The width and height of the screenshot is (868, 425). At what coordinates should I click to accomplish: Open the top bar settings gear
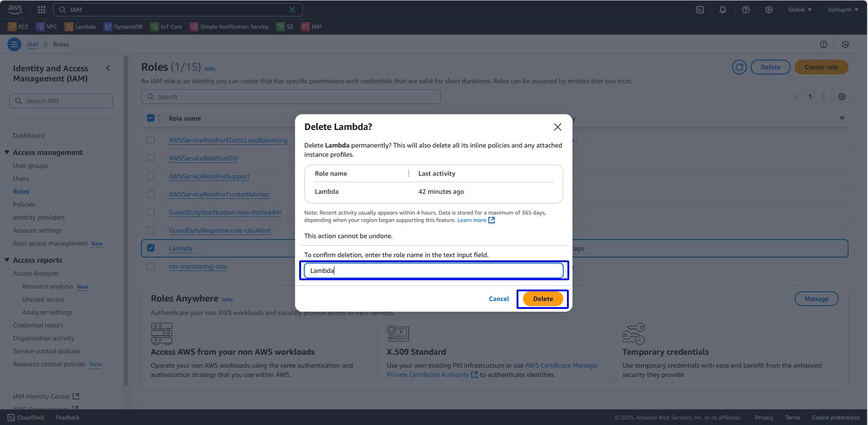pyautogui.click(x=769, y=10)
